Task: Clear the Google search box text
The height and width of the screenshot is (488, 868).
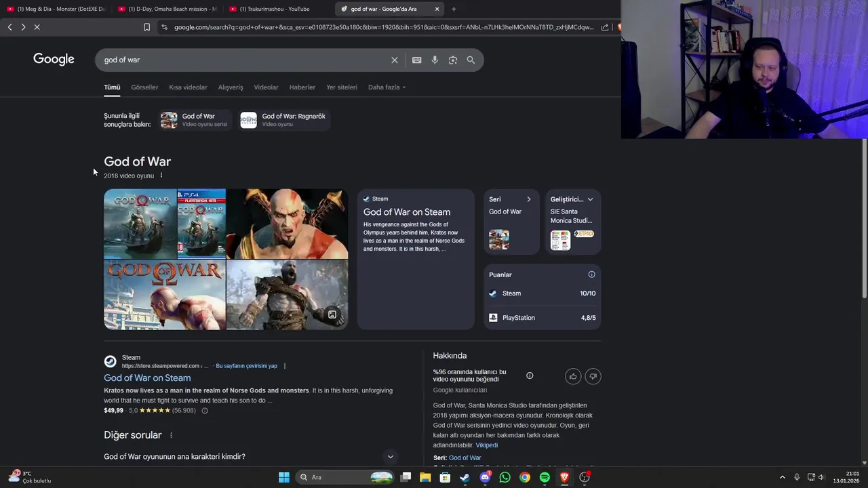Action: (395, 60)
